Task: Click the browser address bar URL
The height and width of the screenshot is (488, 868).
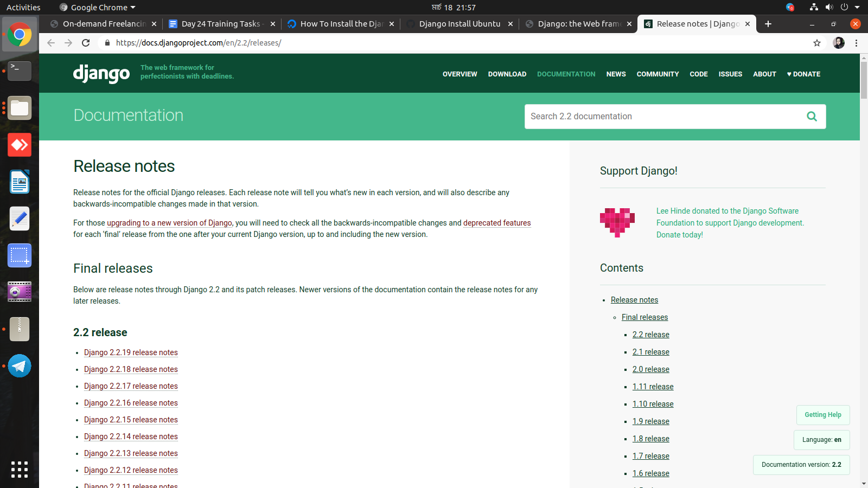Action: point(199,43)
